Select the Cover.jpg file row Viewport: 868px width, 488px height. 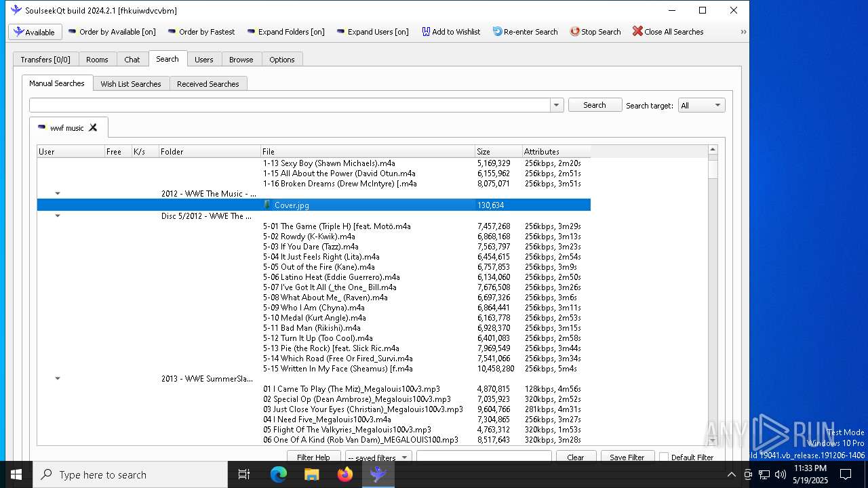pyautogui.click(x=314, y=205)
